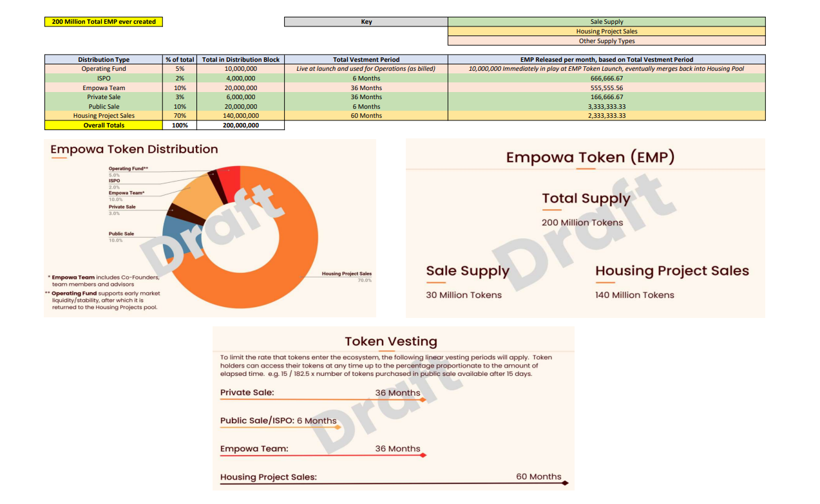This screenshot has width=820, height=504.
Task: Click the "Empowa Team:" vesting label
Action: (x=254, y=449)
